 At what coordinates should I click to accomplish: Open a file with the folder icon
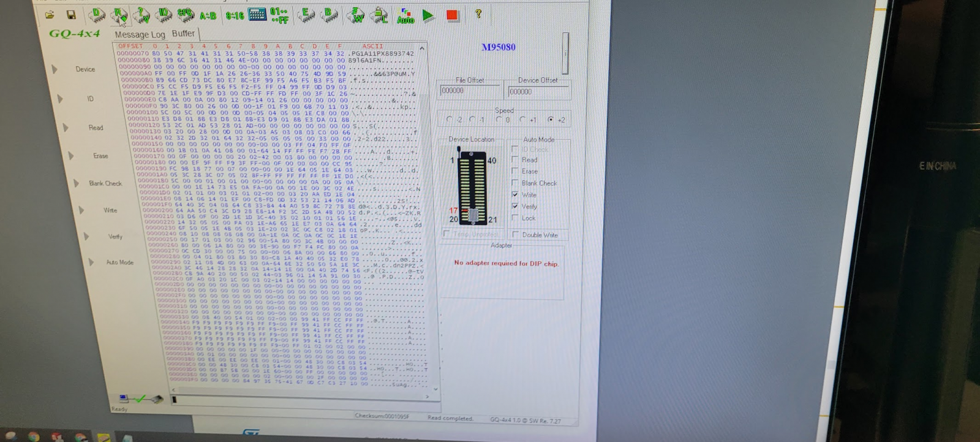pos(50,14)
